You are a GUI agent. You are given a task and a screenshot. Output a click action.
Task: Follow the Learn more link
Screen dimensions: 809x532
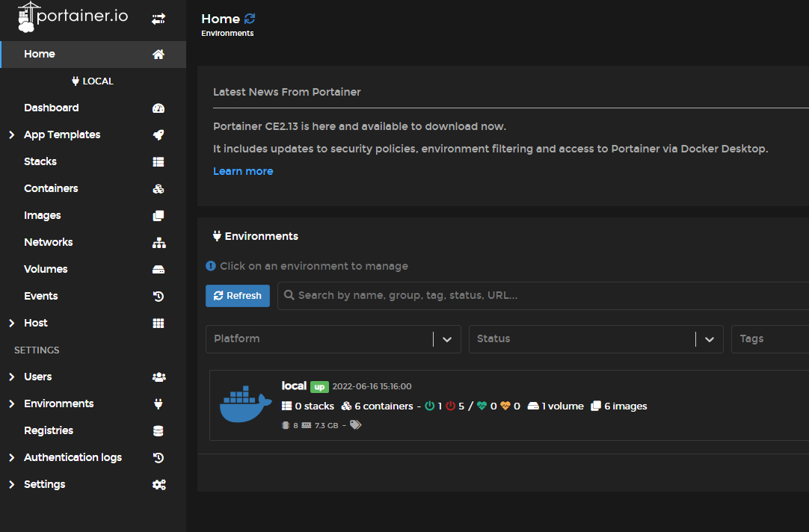[x=243, y=171]
